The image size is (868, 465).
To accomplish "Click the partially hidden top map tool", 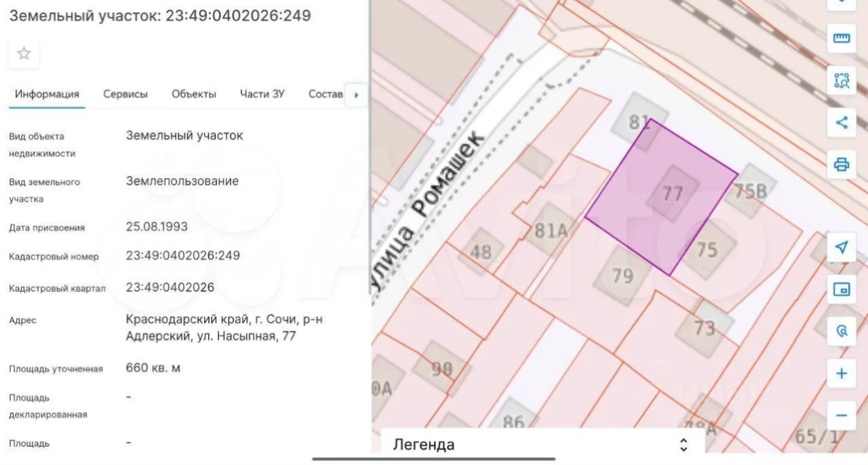I will click(842, 4).
